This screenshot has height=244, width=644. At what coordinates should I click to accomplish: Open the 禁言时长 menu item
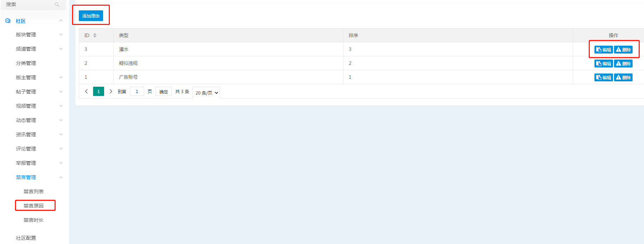[x=34, y=220]
